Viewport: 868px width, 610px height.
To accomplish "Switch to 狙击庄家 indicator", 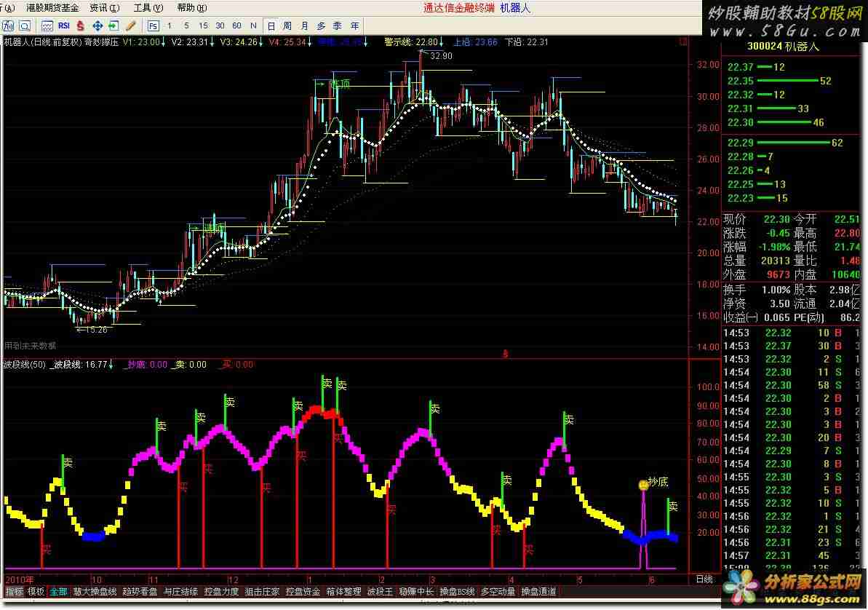I will point(263,592).
